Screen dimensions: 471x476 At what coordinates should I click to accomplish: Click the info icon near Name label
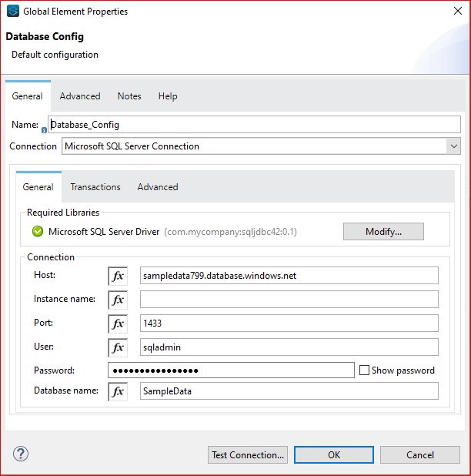pyautogui.click(x=44, y=130)
